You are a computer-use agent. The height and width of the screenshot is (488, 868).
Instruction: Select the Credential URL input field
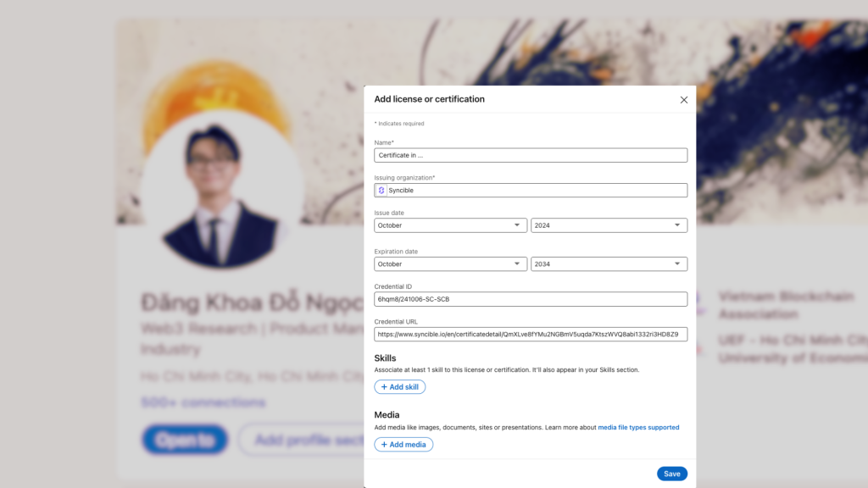[x=531, y=335]
